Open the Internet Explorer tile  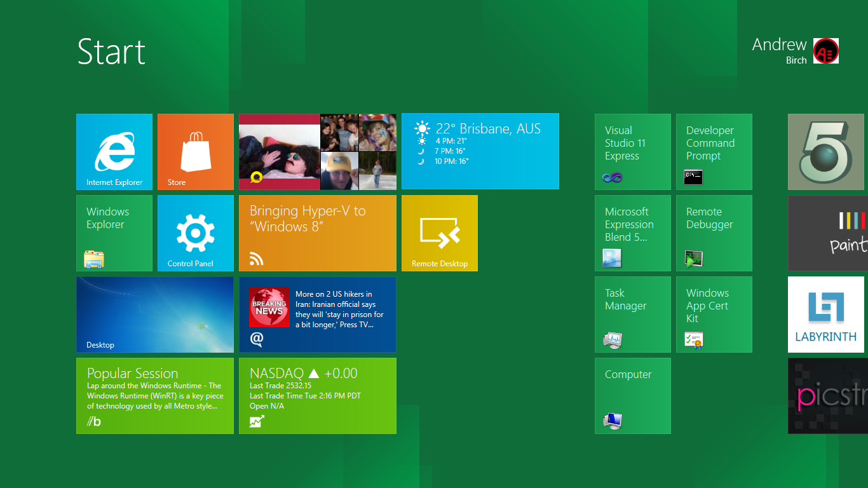click(114, 152)
